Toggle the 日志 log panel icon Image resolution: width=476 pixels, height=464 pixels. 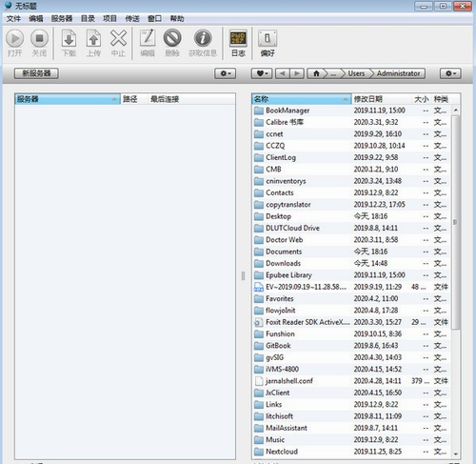click(x=238, y=38)
